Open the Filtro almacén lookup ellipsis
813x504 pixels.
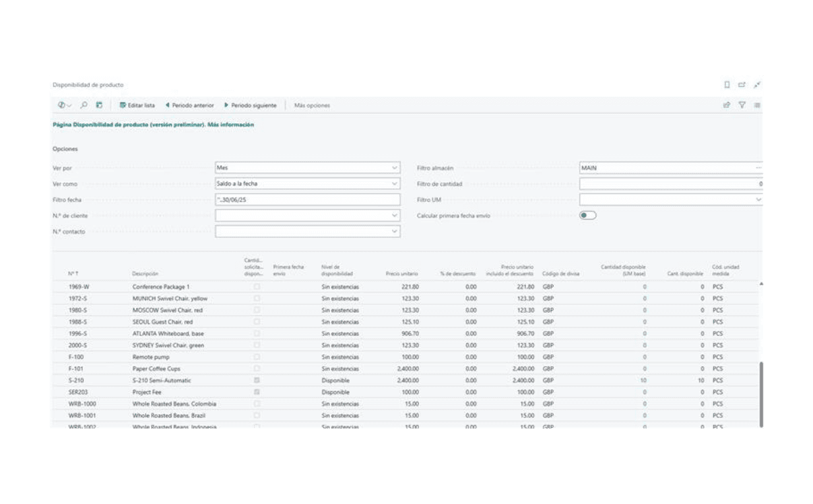[x=758, y=168]
